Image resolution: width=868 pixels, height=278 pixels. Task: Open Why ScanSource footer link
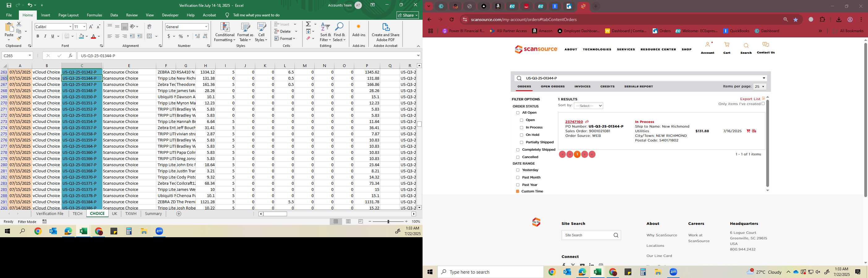click(x=661, y=235)
